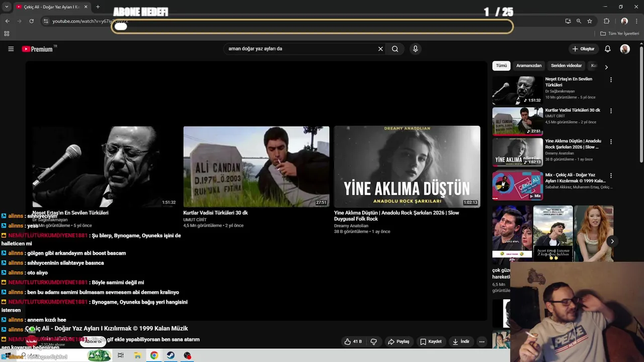Reload the page with the refresh icon
The height and width of the screenshot is (362, 644).
point(31,21)
